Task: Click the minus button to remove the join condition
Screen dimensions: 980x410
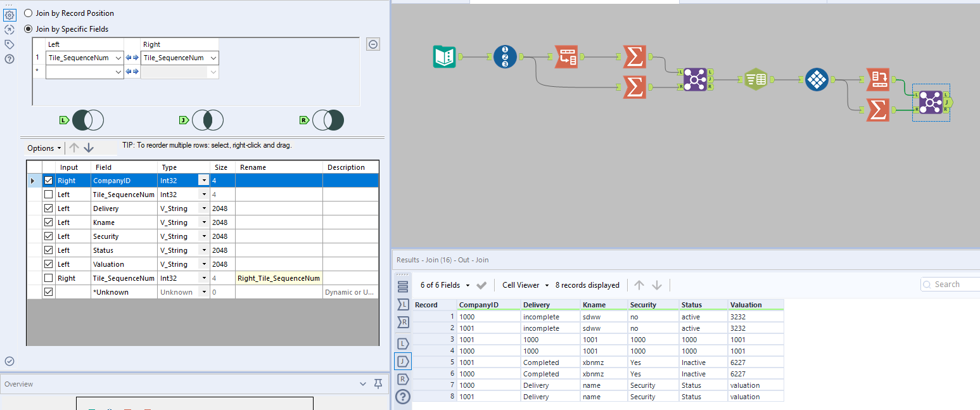Action: 372,44
